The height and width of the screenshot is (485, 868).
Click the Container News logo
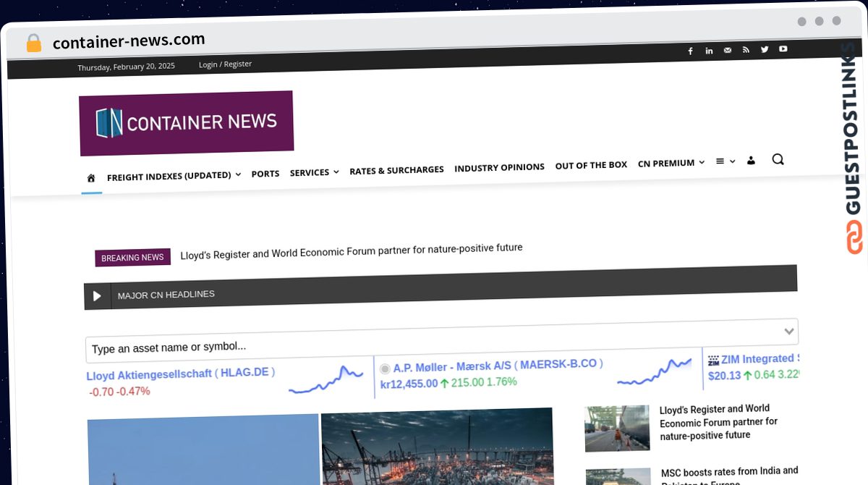187,122
